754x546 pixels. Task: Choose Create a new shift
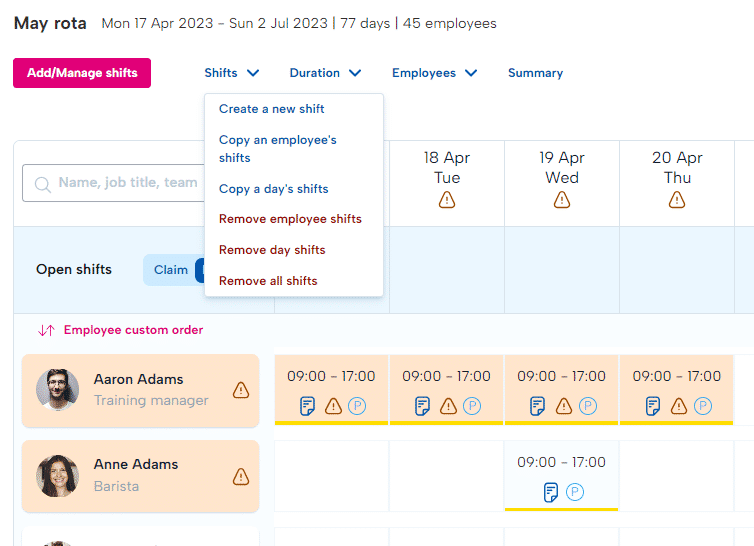point(272,109)
